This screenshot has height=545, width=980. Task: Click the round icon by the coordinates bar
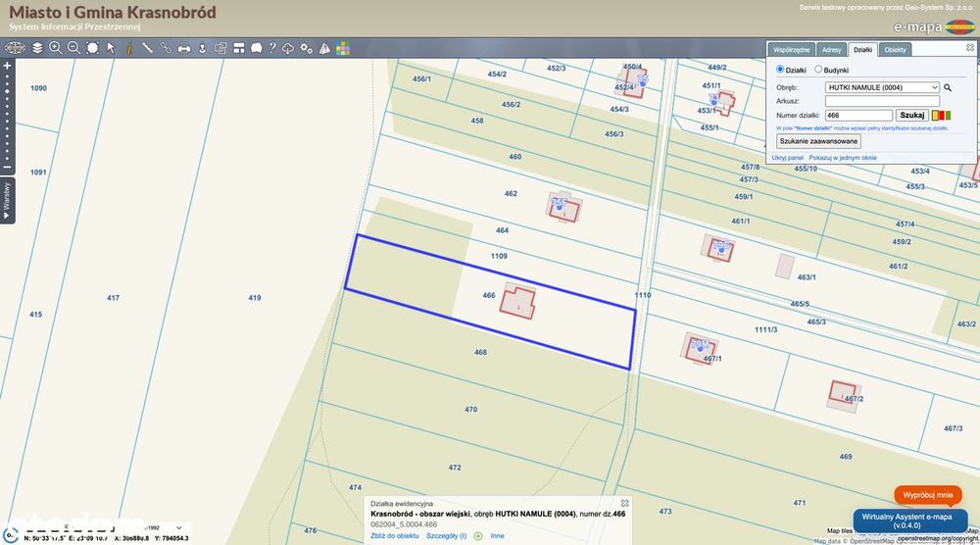click(11, 534)
